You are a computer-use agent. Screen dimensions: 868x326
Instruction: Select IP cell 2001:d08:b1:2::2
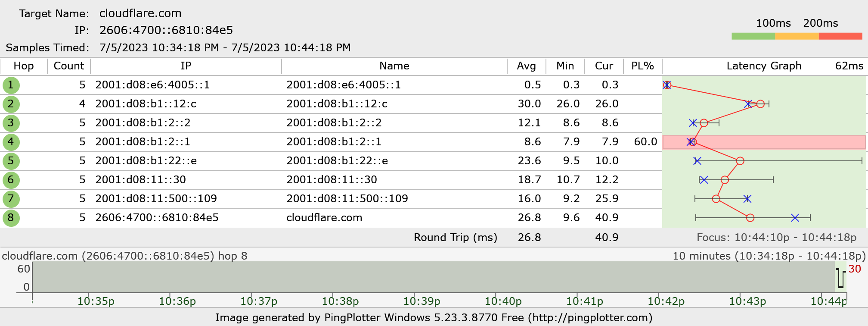point(143,123)
